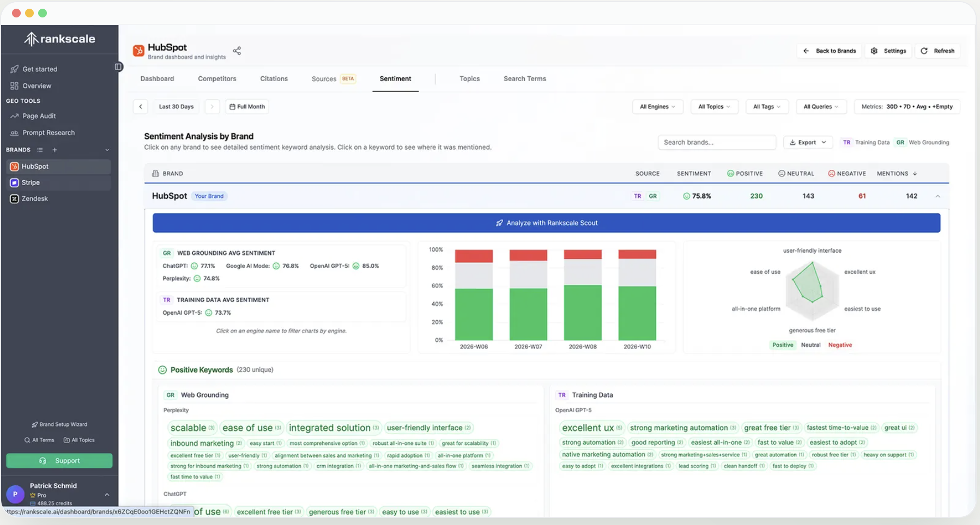Collapse the HubSpot row details chevron
The image size is (980, 525).
tap(937, 196)
